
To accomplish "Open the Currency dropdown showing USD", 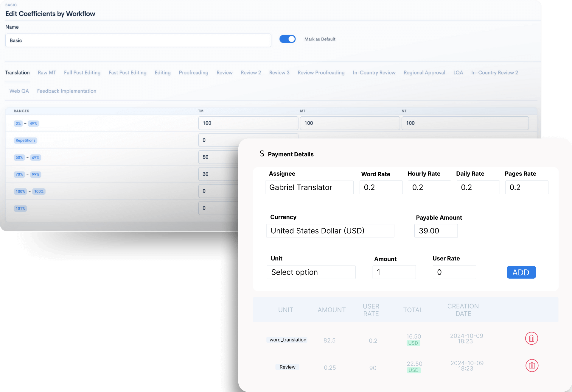I will [x=330, y=231].
